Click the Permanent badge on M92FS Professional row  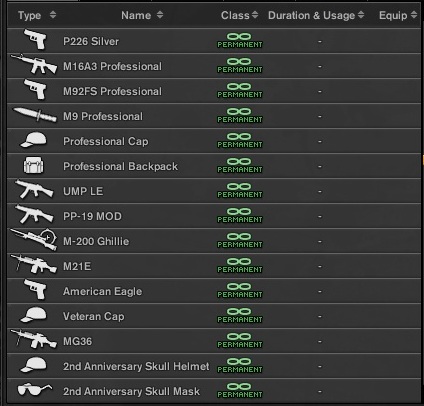240,91
